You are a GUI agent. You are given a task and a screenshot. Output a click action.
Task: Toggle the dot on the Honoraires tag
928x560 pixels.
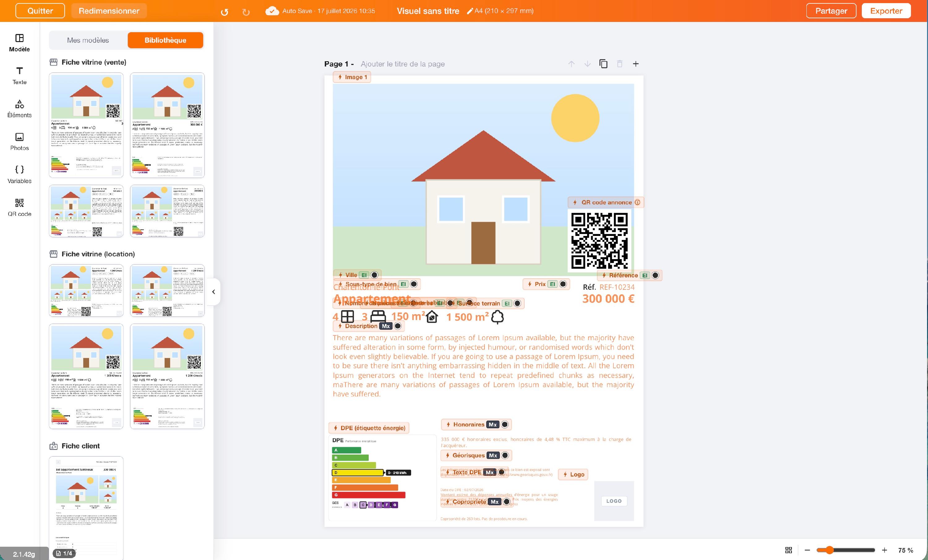(505, 425)
